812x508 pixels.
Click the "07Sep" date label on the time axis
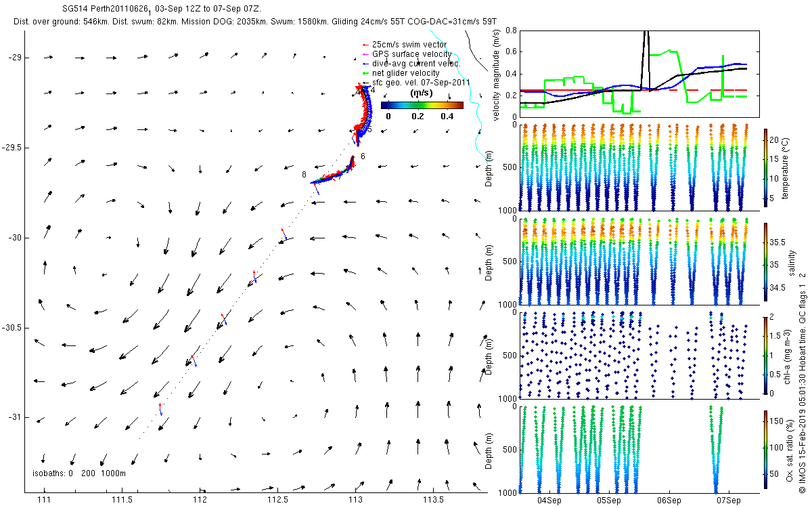point(729,501)
